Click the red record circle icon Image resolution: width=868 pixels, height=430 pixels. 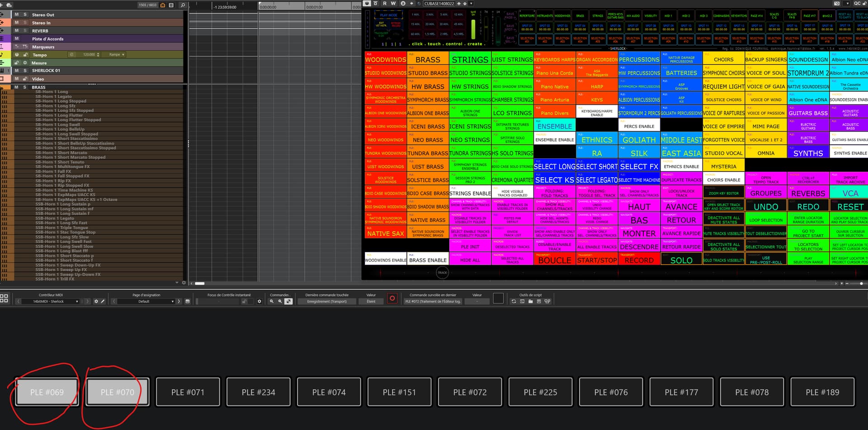point(392,298)
